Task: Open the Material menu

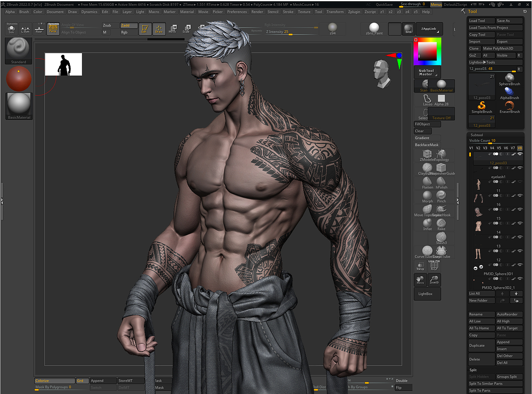Action: pyautogui.click(x=187, y=12)
